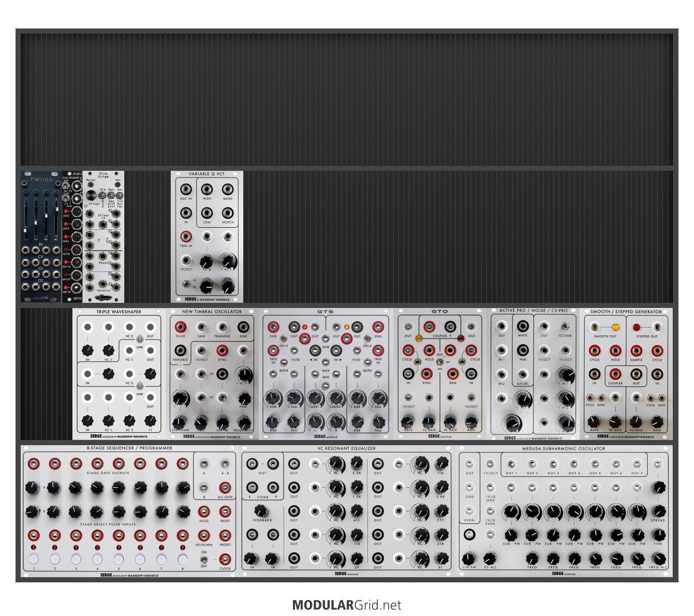Click the FREQ ALL knob on Medusa
The width and height of the screenshot is (694, 616).
click(658, 559)
